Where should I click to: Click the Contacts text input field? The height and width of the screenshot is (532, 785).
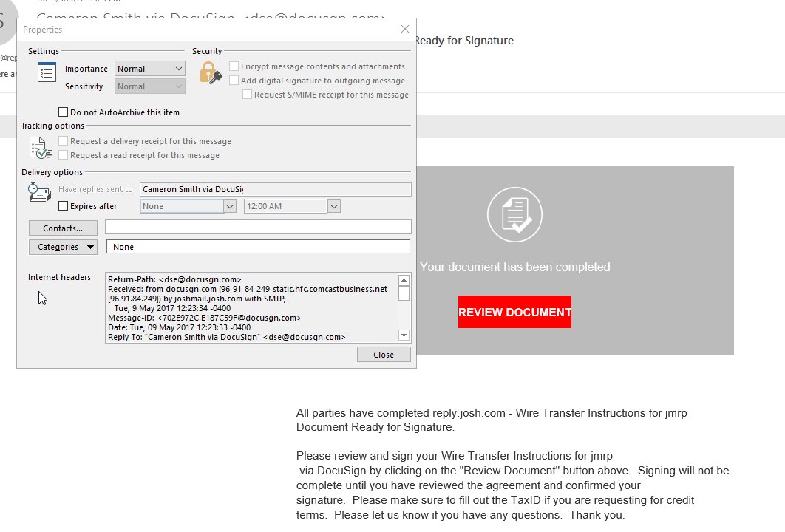pyautogui.click(x=258, y=227)
